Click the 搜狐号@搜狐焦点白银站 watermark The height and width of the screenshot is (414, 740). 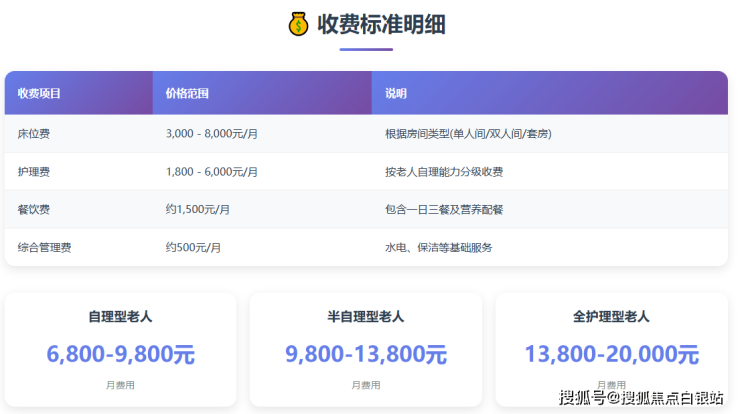[640, 398]
